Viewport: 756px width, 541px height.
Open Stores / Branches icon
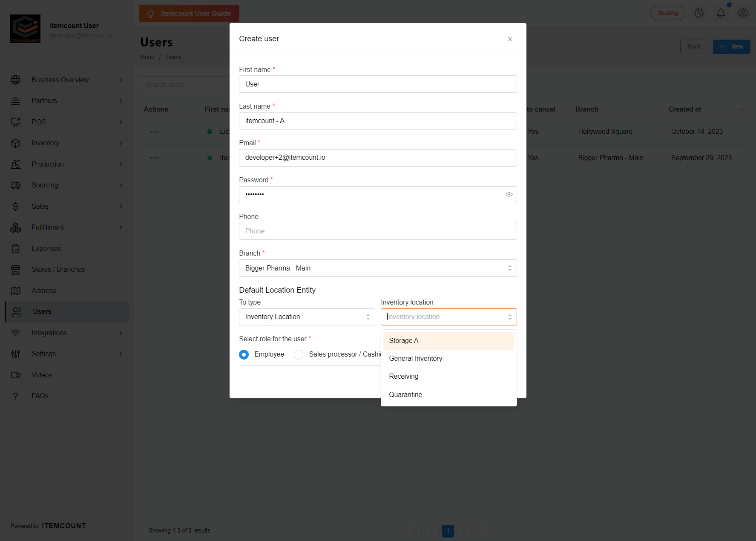click(16, 270)
